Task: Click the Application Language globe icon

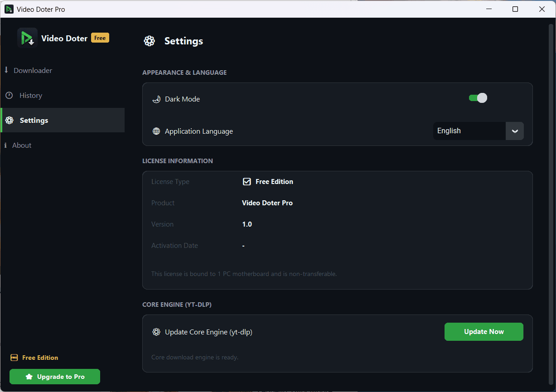Action: click(x=156, y=131)
